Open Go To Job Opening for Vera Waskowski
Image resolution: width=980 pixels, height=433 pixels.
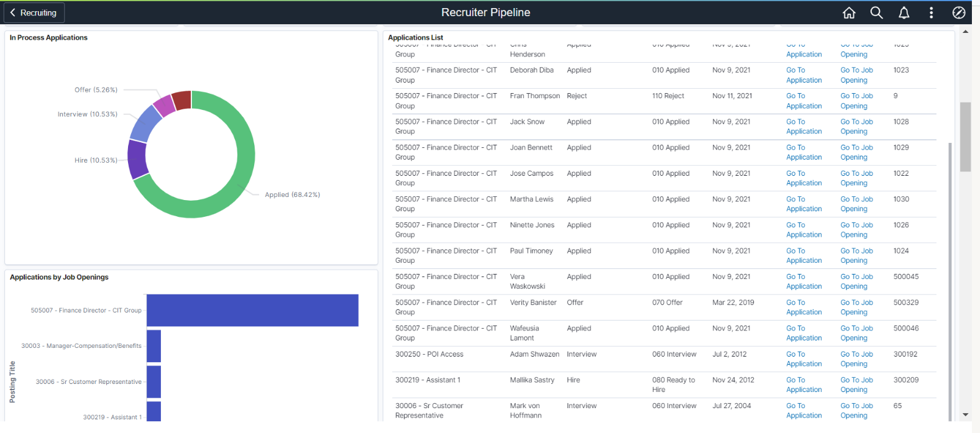(857, 281)
